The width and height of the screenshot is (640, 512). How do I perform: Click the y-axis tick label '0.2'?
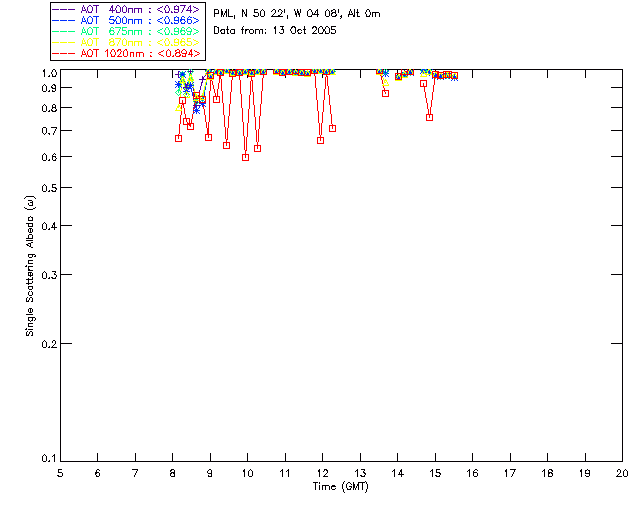point(49,344)
